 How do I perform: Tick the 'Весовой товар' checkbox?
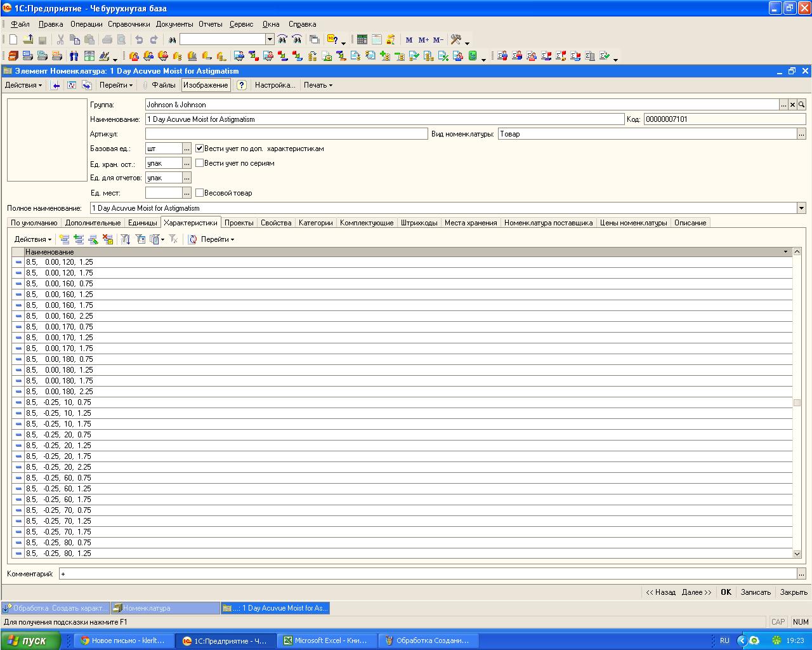pos(199,193)
